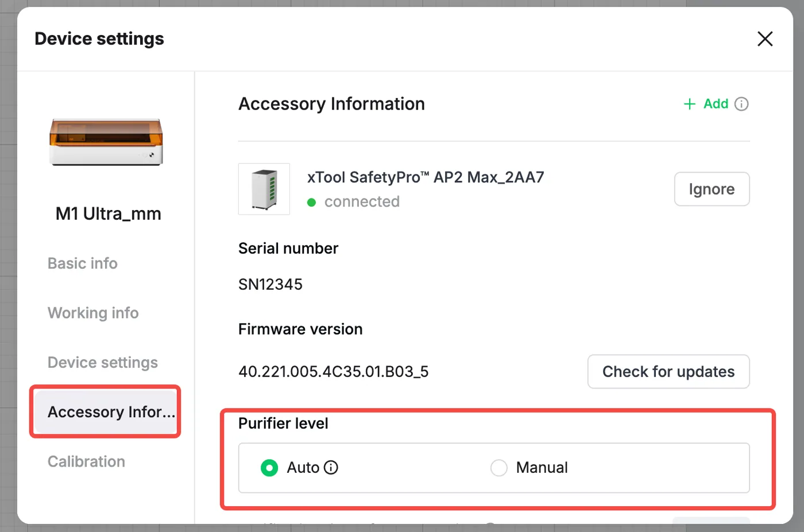Image resolution: width=804 pixels, height=532 pixels.
Task: Close the Device settings dialog
Action: pos(765,39)
